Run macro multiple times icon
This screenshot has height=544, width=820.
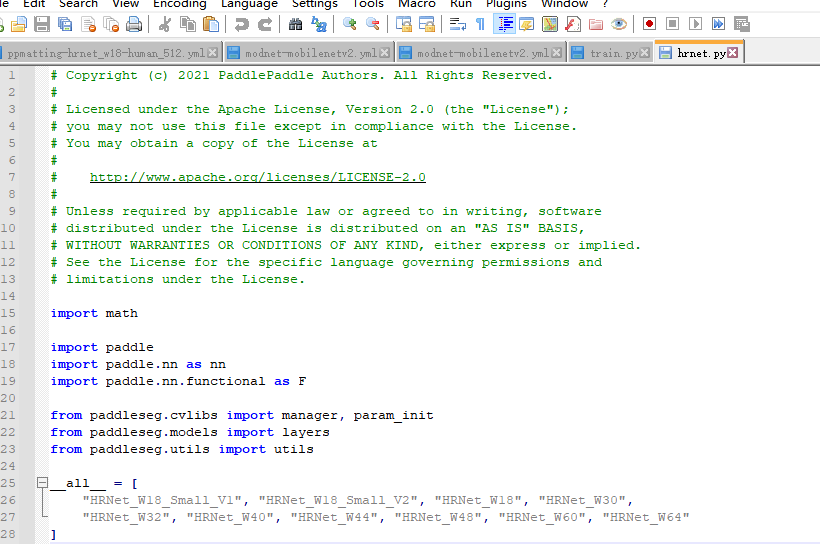(719, 24)
